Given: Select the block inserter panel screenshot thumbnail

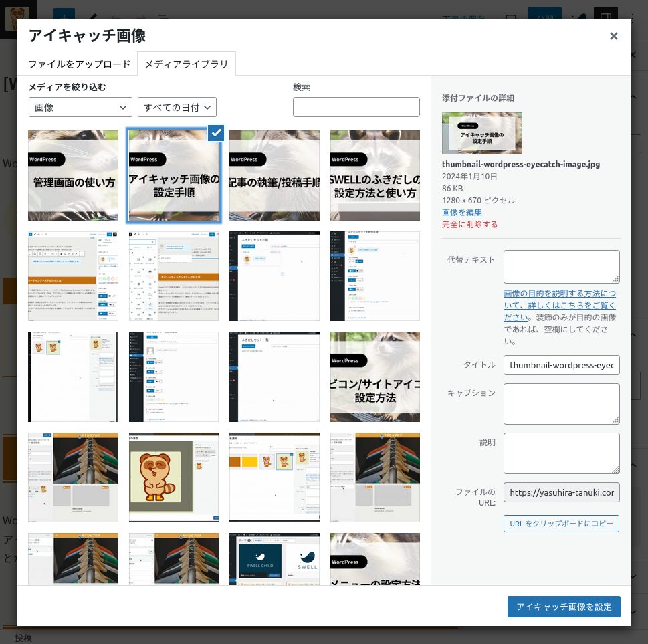Looking at the screenshot, I should [x=174, y=276].
